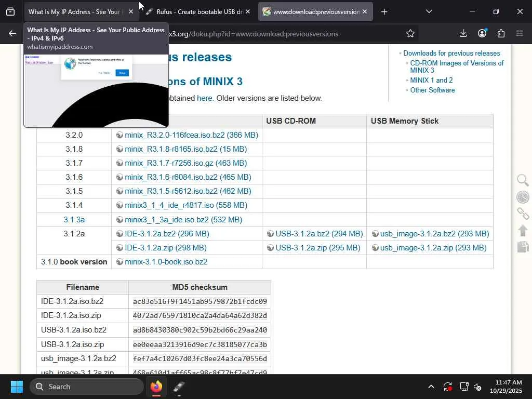Select MD5 checksum for IDE-3.1.2a.iso.bz2
Image resolution: width=532 pixels, height=399 pixels.
click(200, 301)
